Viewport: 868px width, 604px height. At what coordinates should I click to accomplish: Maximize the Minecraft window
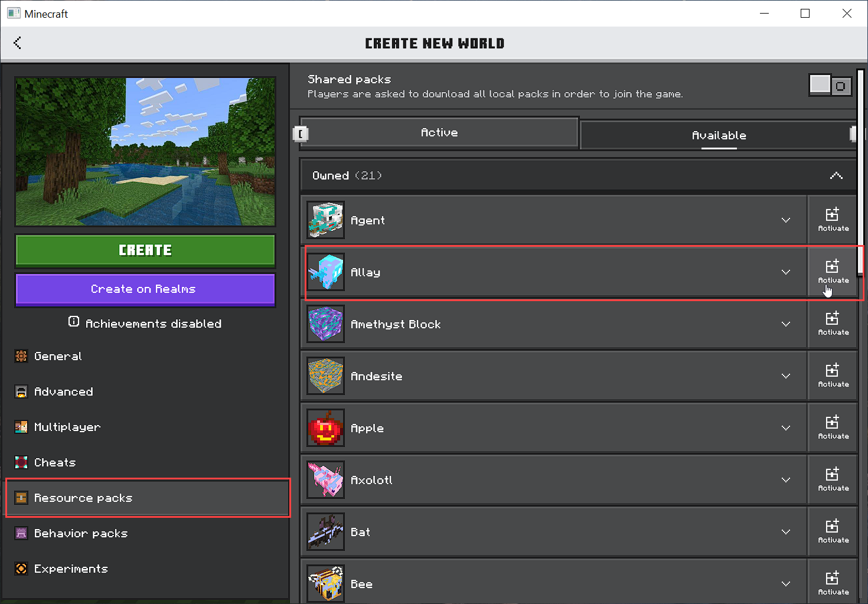tap(805, 13)
